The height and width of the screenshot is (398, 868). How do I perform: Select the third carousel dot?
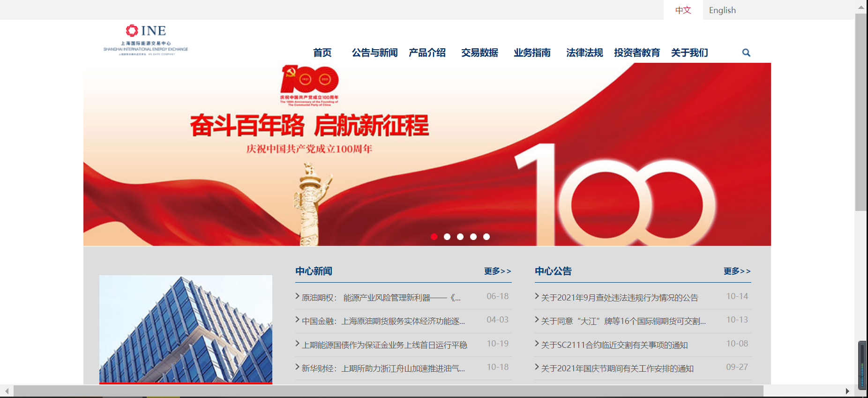click(460, 237)
